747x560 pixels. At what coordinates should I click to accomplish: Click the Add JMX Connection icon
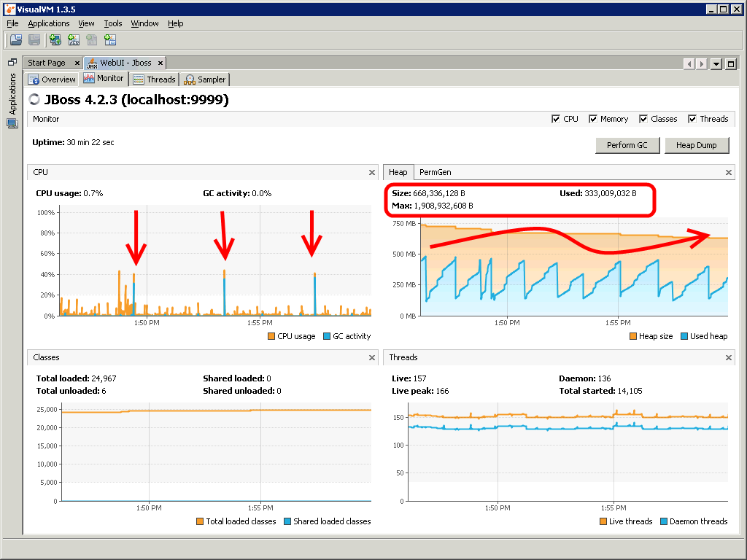tap(73, 39)
